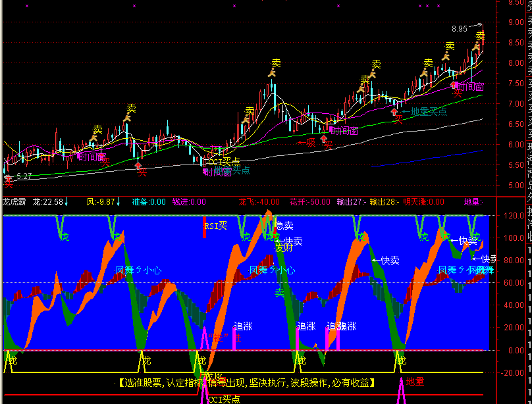Click the 9.00 price axis tick
Viewport: 532px width, 404px height.
coord(516,22)
